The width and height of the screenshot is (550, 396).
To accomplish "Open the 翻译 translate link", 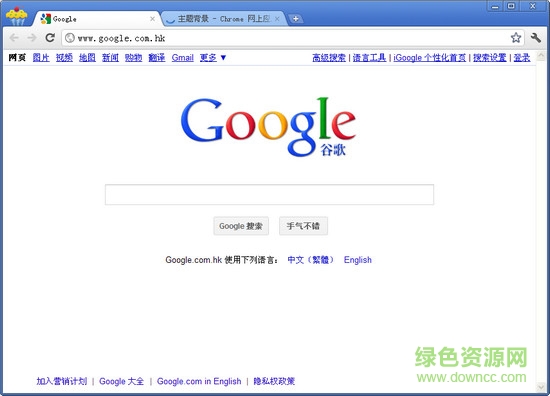I will coord(156,58).
